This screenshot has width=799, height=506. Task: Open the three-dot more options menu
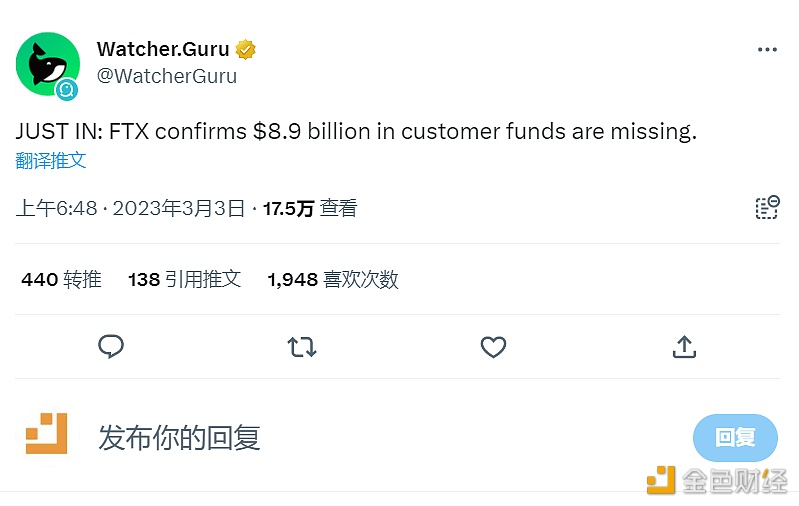pyautogui.click(x=767, y=50)
